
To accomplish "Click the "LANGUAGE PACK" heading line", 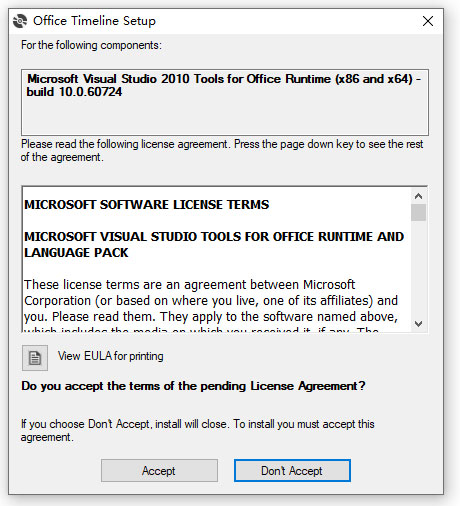I will 76,253.
